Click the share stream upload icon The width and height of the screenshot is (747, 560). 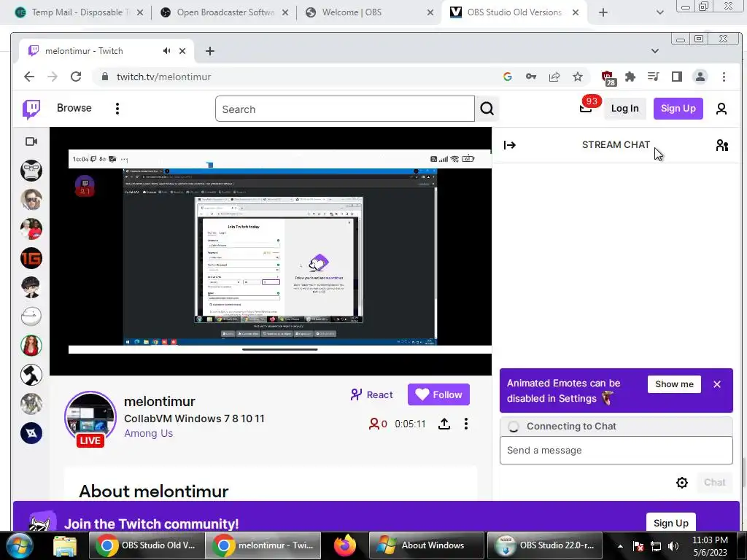tap(444, 424)
